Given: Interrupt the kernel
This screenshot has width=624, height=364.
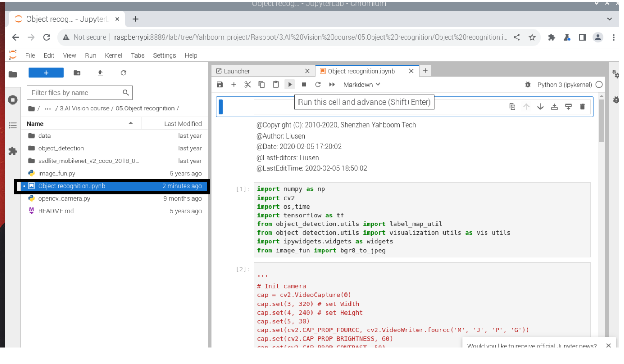Looking at the screenshot, I should point(304,85).
